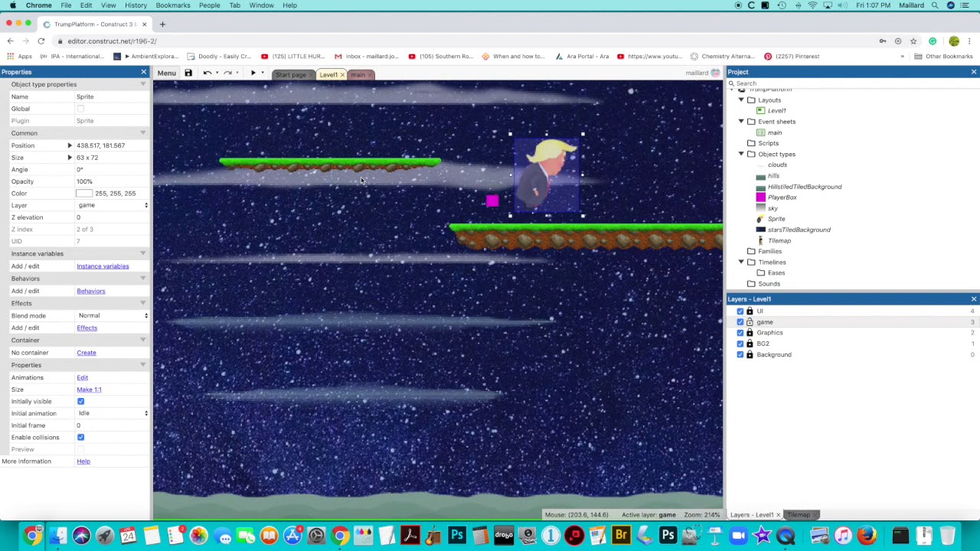Toggle visibility of the game layer

(740, 322)
